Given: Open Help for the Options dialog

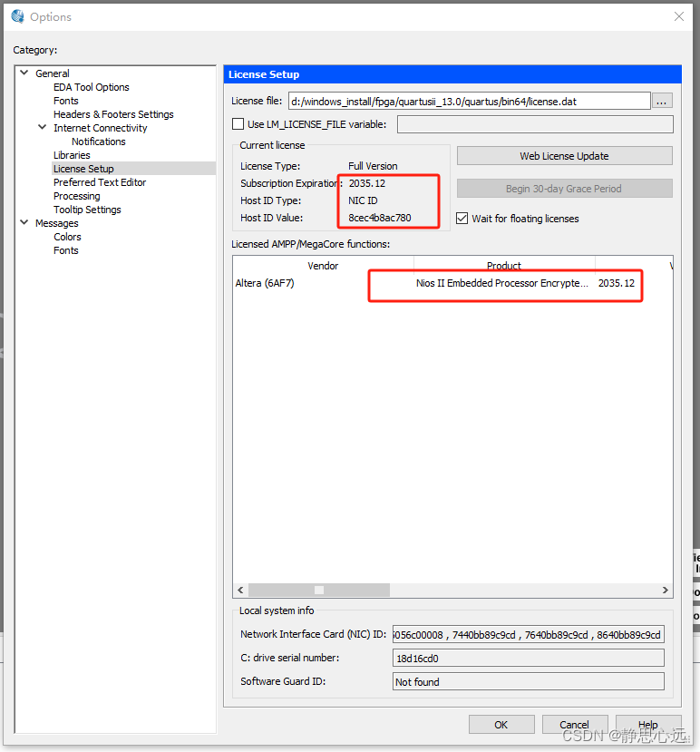Looking at the screenshot, I should click(x=648, y=724).
